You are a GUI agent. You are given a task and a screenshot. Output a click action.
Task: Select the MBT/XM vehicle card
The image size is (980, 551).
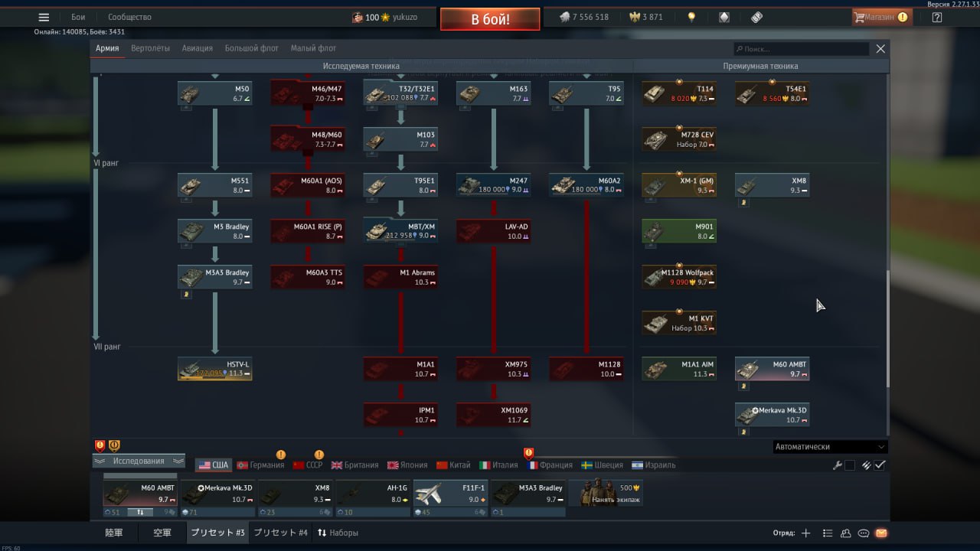tap(400, 231)
